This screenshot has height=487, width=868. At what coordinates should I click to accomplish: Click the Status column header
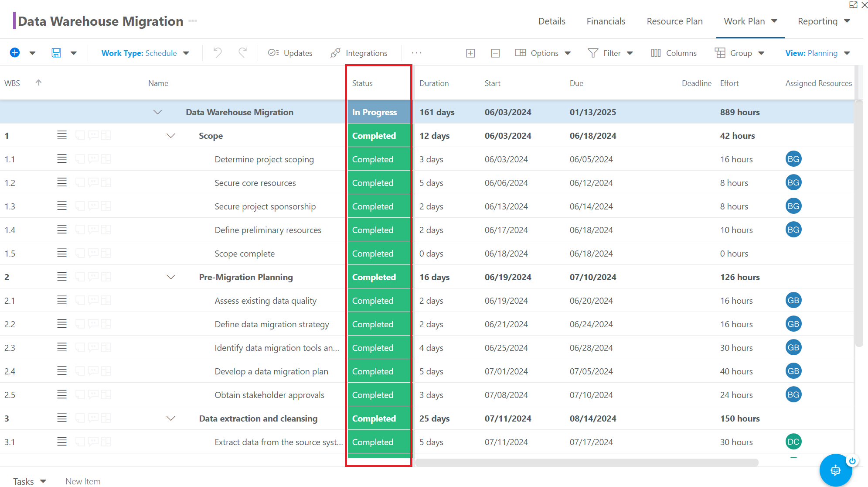point(362,83)
